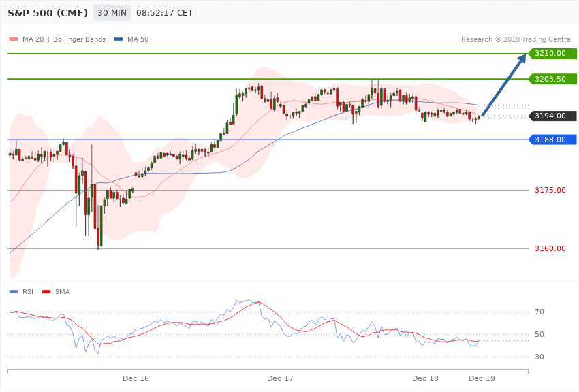Click the Dec 17 date label
Image resolution: width=579 pixels, height=392 pixels.
(280, 378)
